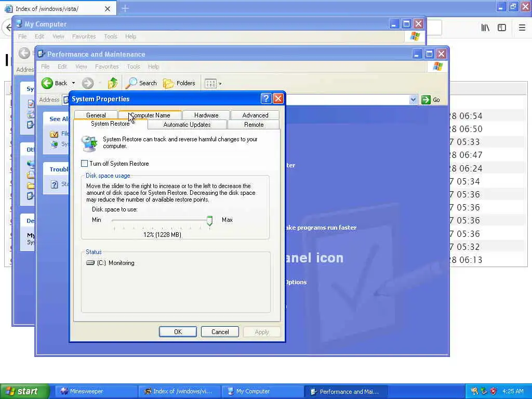Expand the Address bar dropdown arrow
The width and height of the screenshot is (532, 399).
[413, 100]
